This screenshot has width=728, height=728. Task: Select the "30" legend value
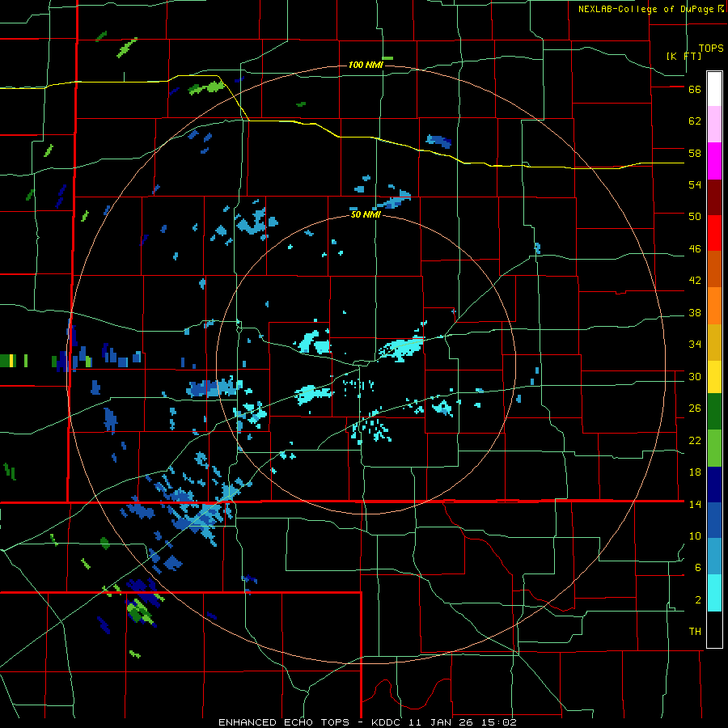[x=695, y=376]
